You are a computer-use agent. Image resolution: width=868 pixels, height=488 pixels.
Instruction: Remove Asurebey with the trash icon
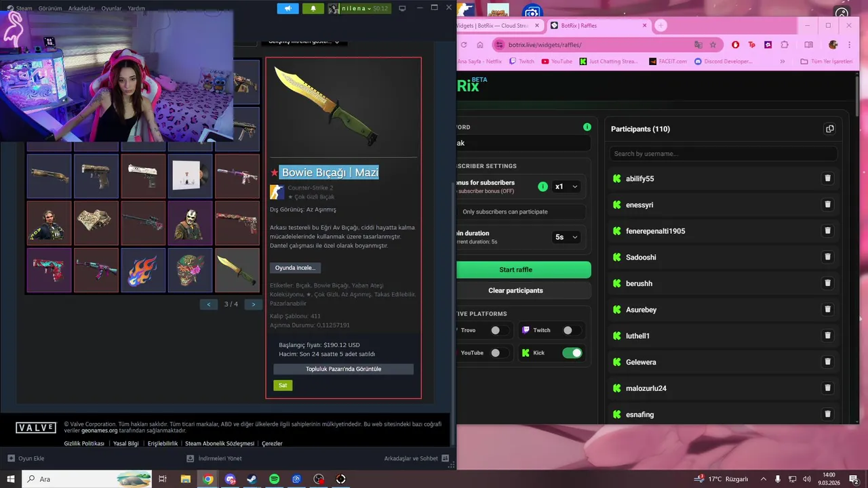click(x=827, y=309)
